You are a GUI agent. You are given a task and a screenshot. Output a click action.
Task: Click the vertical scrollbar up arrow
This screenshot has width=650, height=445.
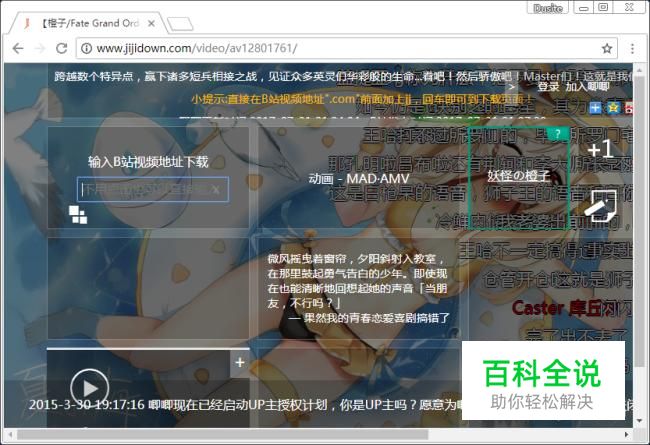(x=639, y=71)
